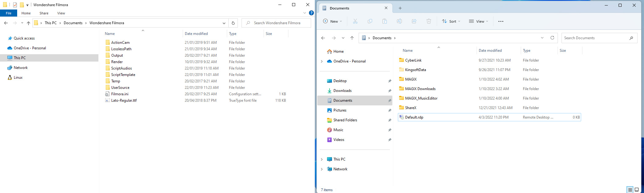The image size is (644, 193).
Task: Select the ScriptTemplate folder
Action: coord(123,75)
